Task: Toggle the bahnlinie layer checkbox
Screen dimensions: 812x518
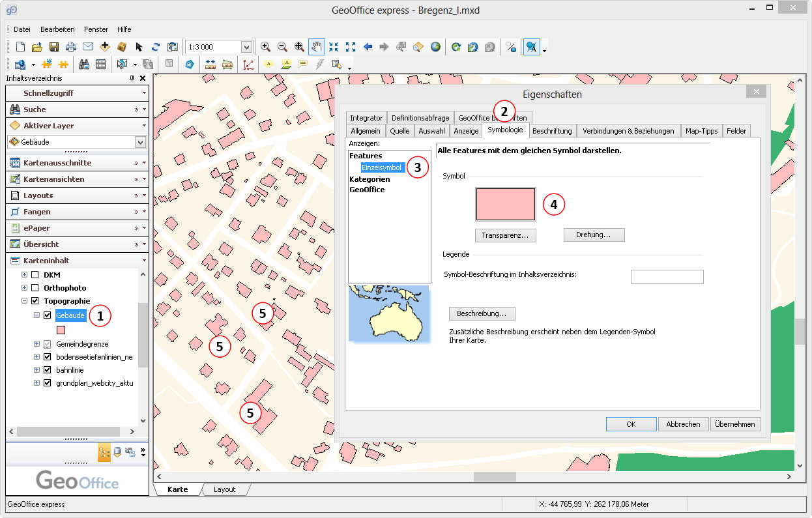Action: (x=47, y=370)
